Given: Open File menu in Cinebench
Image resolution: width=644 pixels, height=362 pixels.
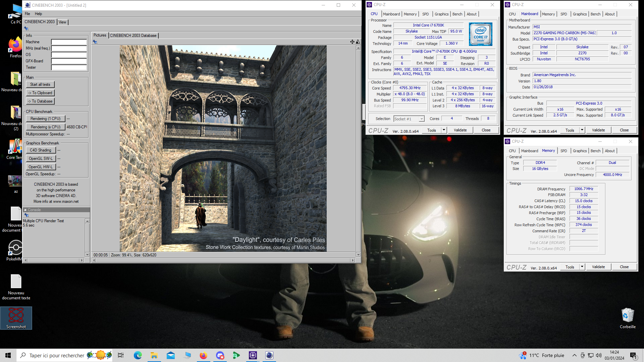Looking at the screenshot, I should tap(28, 14).
